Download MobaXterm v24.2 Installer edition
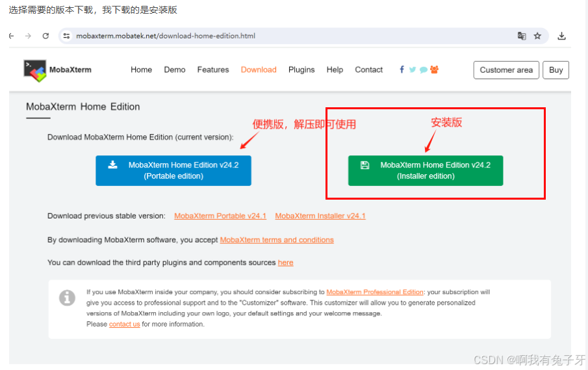Screen dimensions: 588x370 (x=426, y=171)
